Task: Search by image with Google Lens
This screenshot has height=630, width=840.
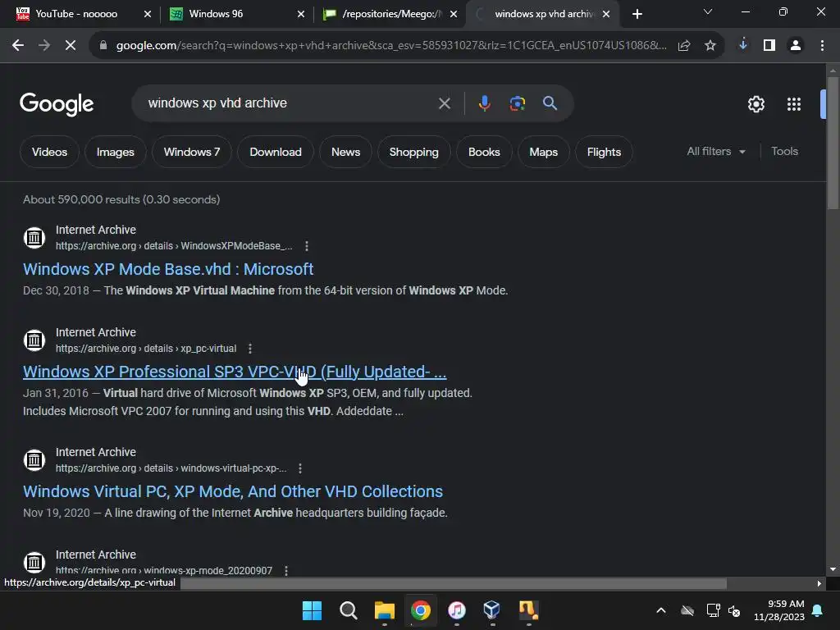Action: click(517, 103)
